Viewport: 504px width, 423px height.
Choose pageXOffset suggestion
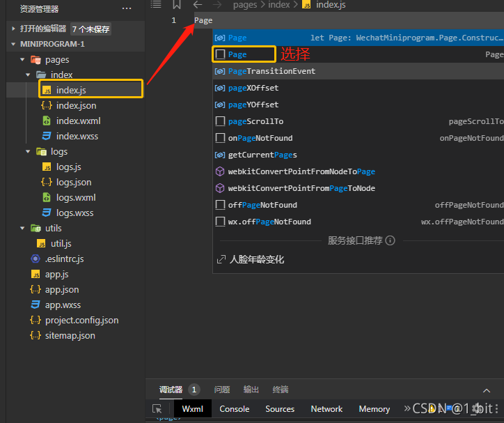pos(359,88)
